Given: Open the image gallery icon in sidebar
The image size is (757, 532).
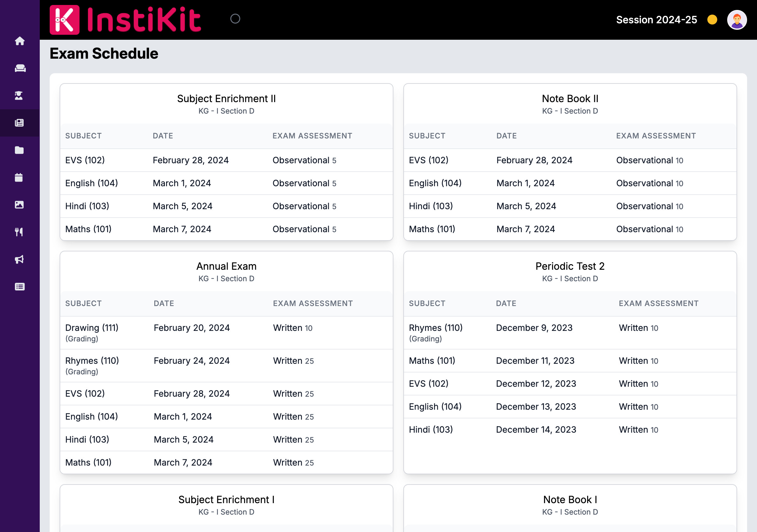Looking at the screenshot, I should tap(20, 205).
